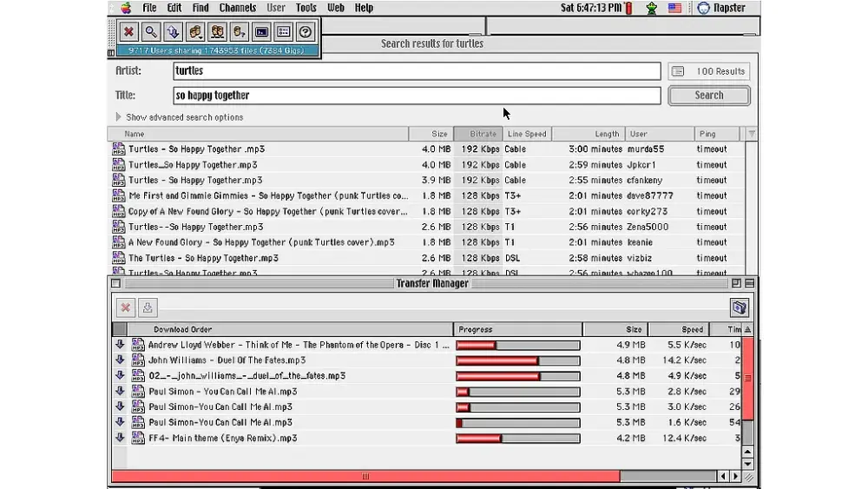Open the transfers up-down arrows tool

click(x=173, y=32)
